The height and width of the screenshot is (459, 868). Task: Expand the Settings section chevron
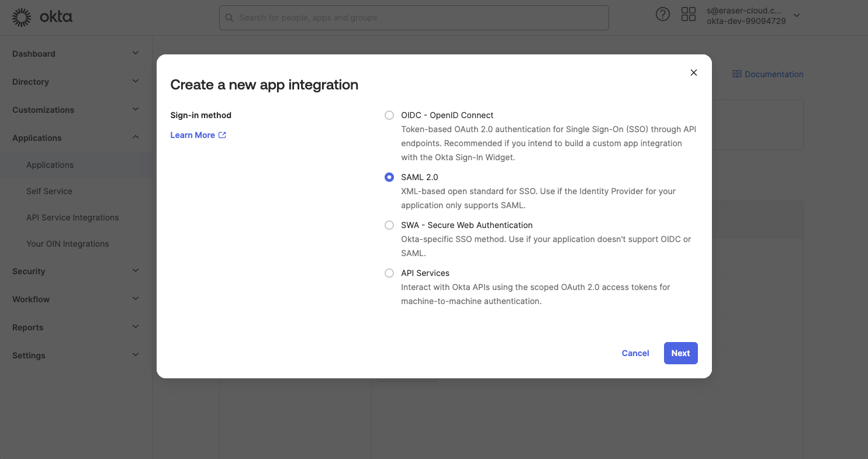[x=136, y=355]
